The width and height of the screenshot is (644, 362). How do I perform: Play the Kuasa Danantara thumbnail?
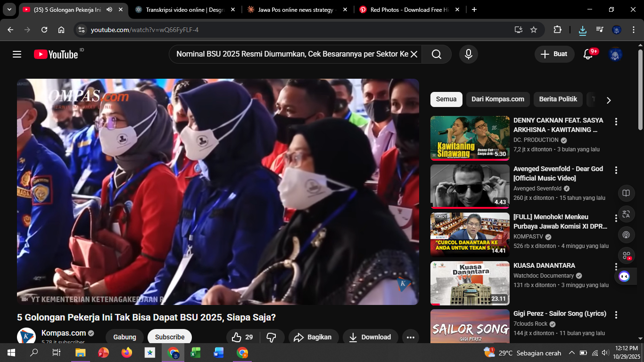click(470, 283)
